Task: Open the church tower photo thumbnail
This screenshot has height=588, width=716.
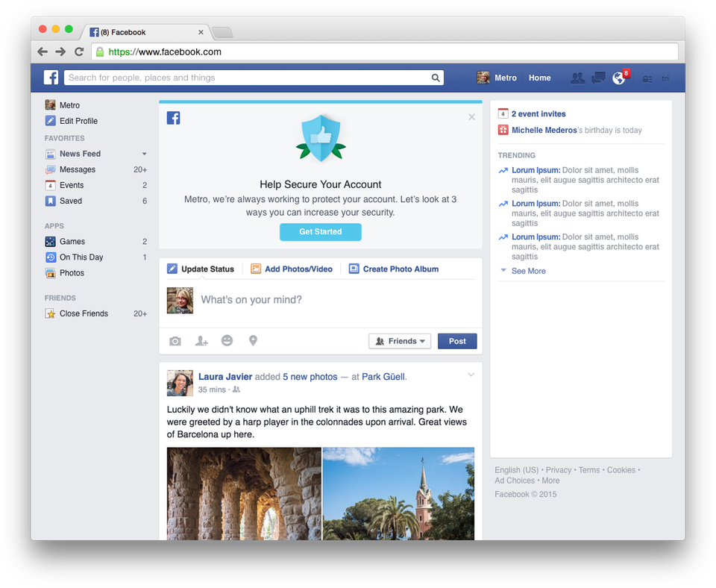Action: click(398, 493)
